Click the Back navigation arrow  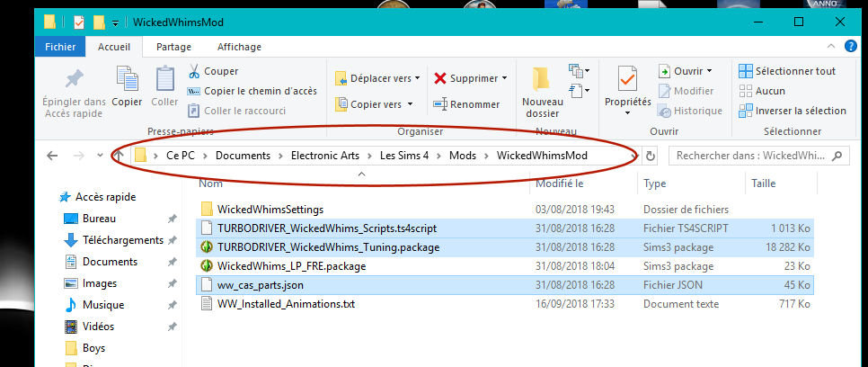pyautogui.click(x=52, y=156)
